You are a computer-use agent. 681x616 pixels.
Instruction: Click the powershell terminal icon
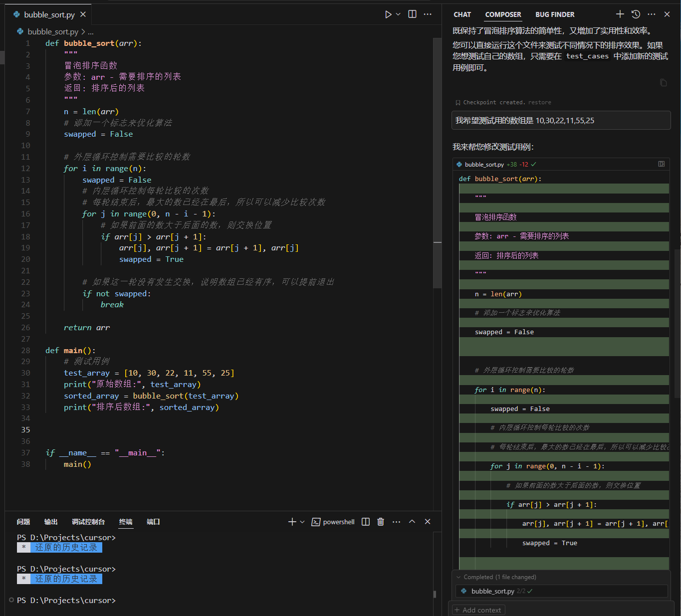tap(316, 522)
